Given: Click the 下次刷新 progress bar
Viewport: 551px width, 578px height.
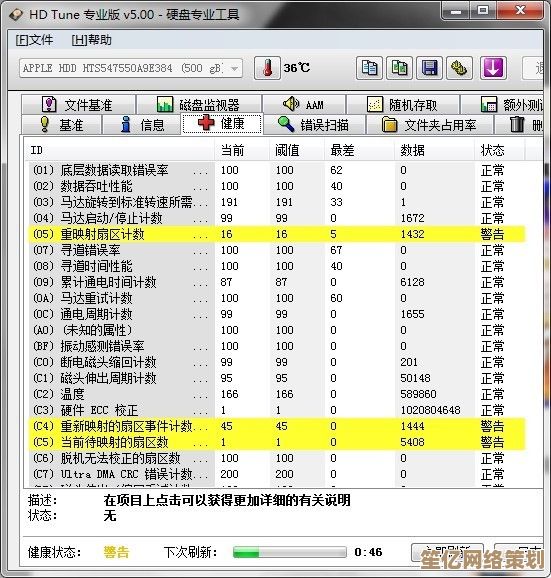Looking at the screenshot, I should click(x=290, y=552).
